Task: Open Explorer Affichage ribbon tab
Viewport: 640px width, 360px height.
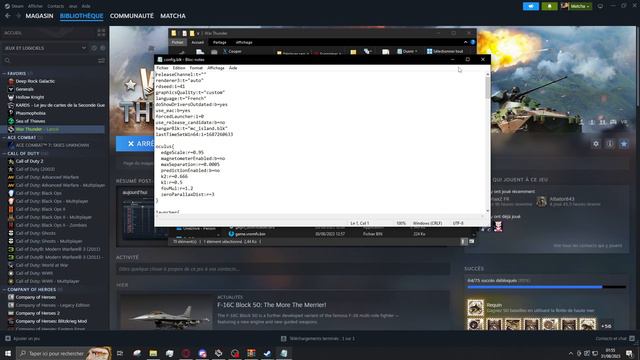Action: point(244,42)
